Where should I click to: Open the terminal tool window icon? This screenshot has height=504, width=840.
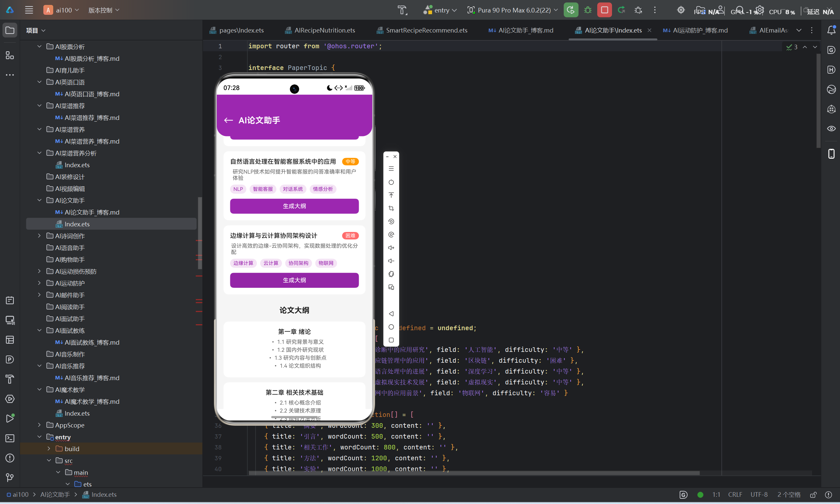[x=10, y=438]
